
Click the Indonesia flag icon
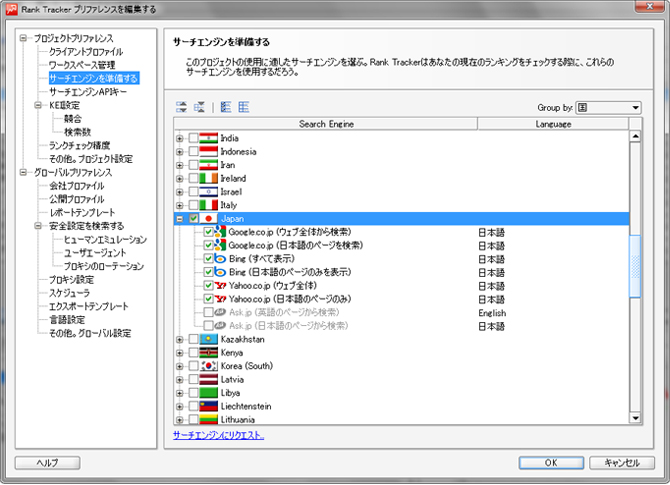209,151
